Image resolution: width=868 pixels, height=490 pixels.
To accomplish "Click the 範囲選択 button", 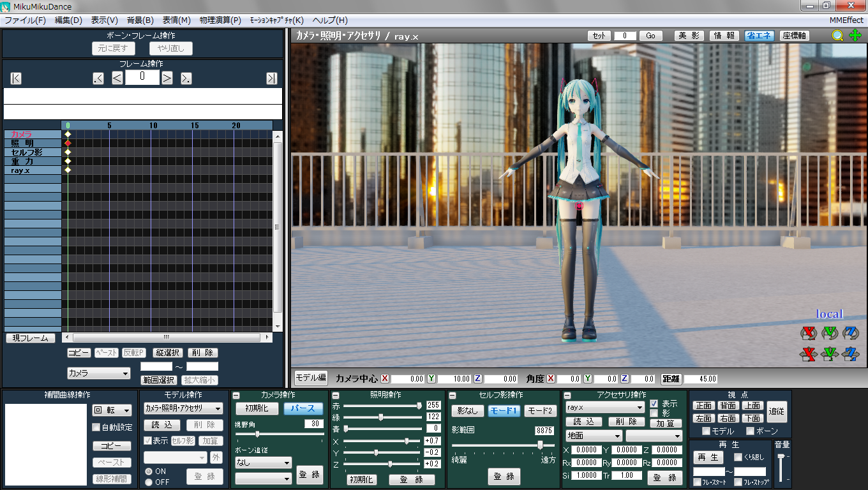I will pyautogui.click(x=158, y=380).
